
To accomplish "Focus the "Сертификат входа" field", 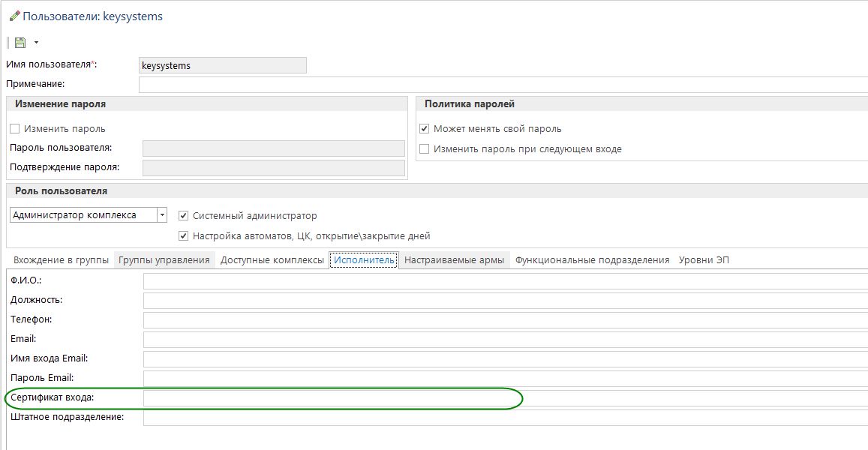I will (503, 397).
